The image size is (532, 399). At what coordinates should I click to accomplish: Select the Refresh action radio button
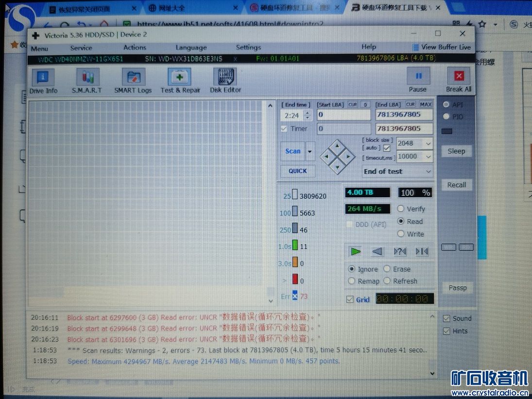tap(387, 281)
